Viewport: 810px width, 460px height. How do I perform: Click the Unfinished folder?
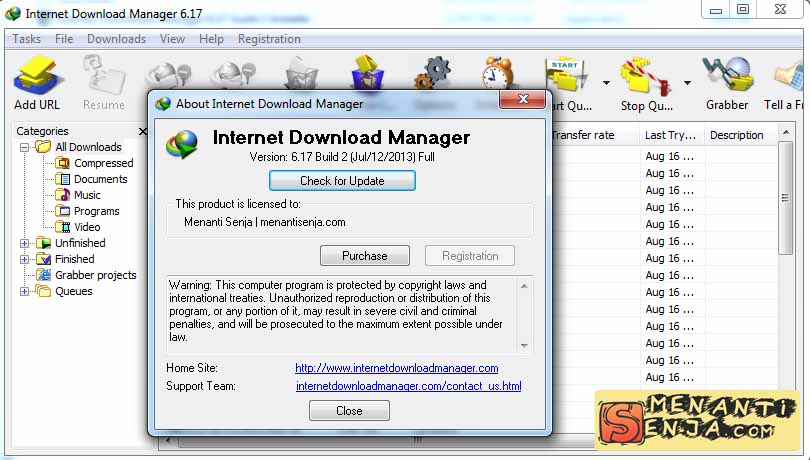coord(80,243)
